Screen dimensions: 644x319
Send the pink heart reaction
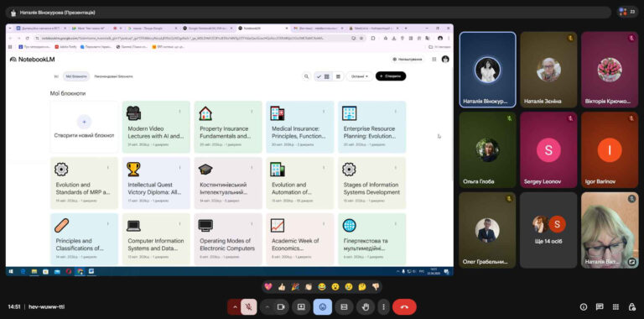point(268,287)
